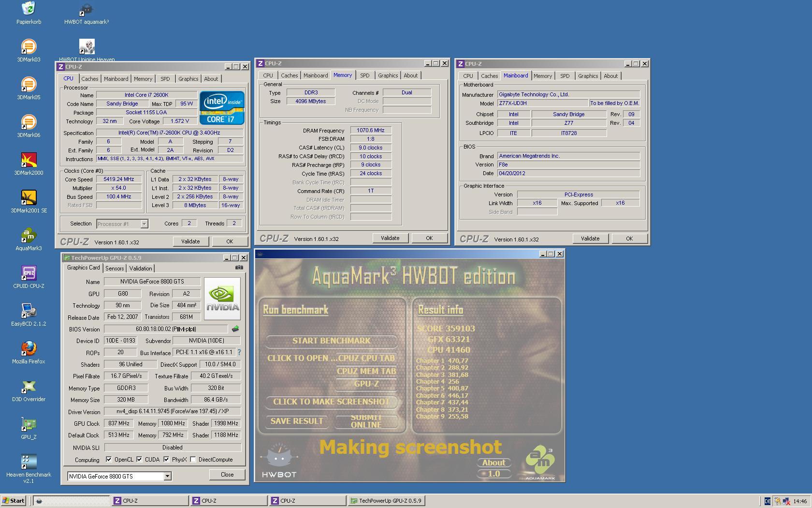The width and height of the screenshot is (812, 508).
Task: Click bus interface question mark icon
Action: (x=239, y=352)
